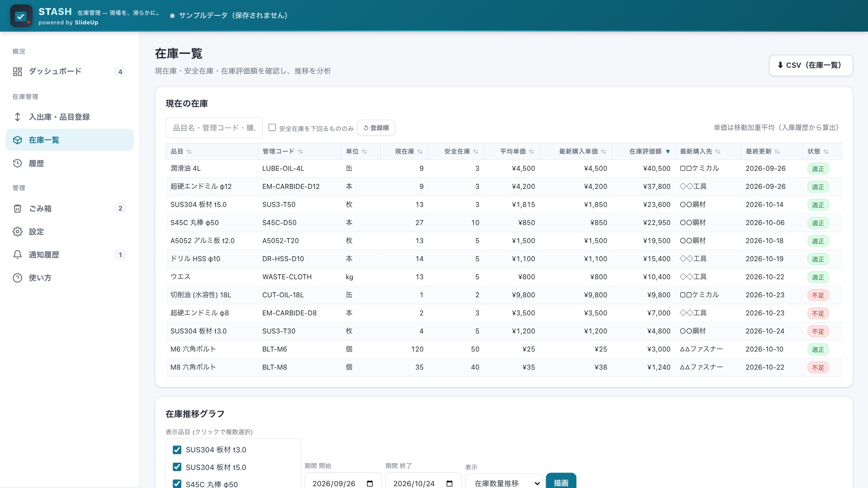Click the history clock icon
Viewport: 868px width, 488px height.
(x=17, y=163)
